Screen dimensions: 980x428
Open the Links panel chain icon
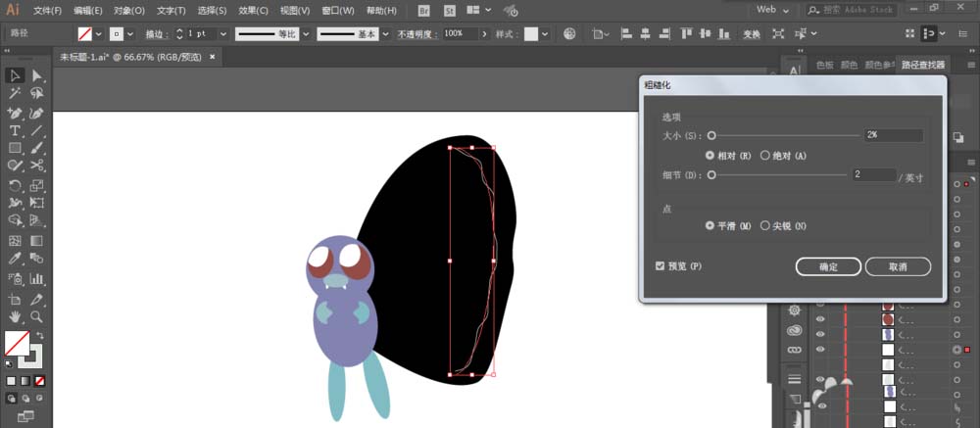click(795, 350)
